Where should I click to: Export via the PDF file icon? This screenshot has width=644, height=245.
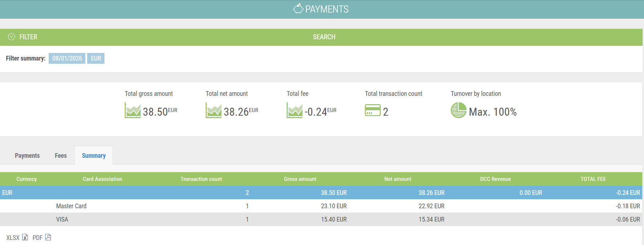point(48,237)
